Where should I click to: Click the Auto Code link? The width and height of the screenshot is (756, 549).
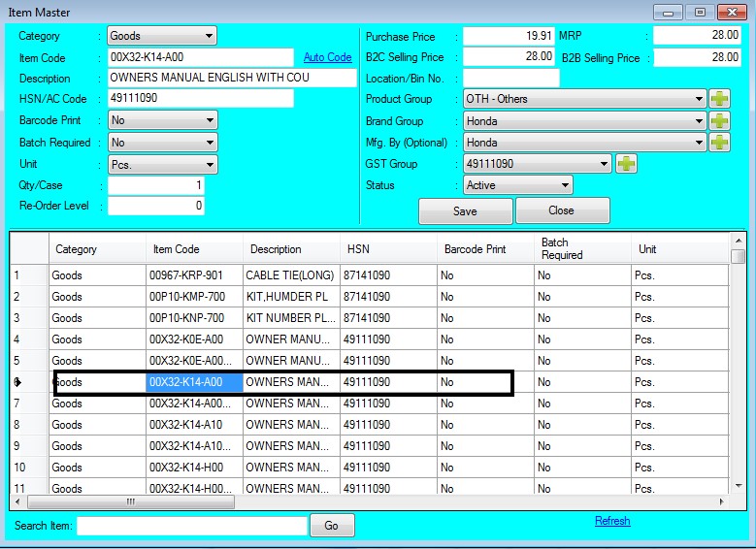coord(327,57)
